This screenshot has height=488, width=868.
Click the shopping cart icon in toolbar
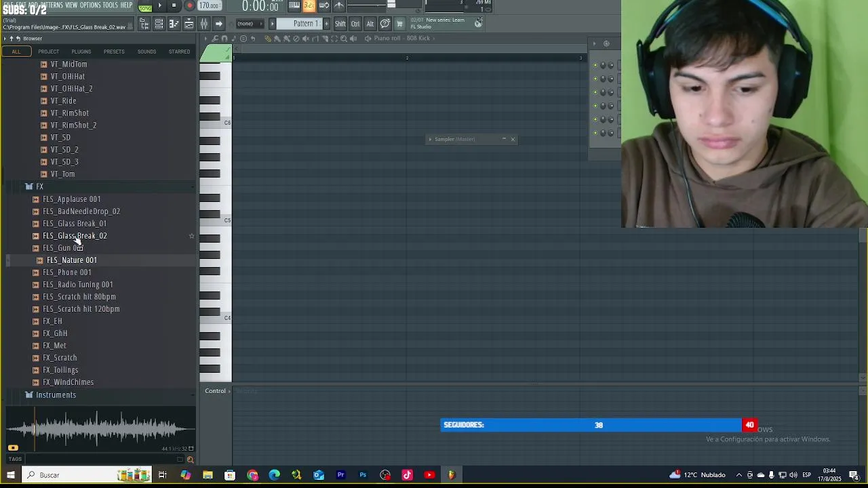point(399,24)
